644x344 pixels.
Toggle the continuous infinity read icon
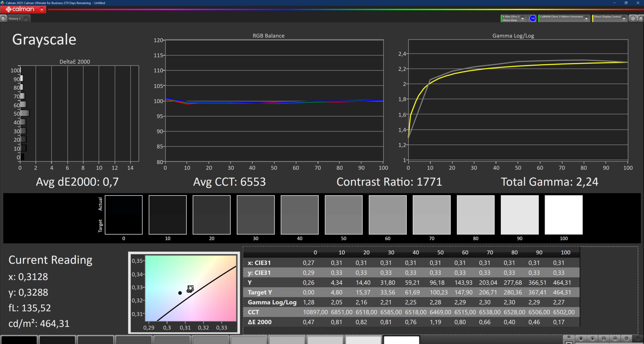(x=615, y=339)
